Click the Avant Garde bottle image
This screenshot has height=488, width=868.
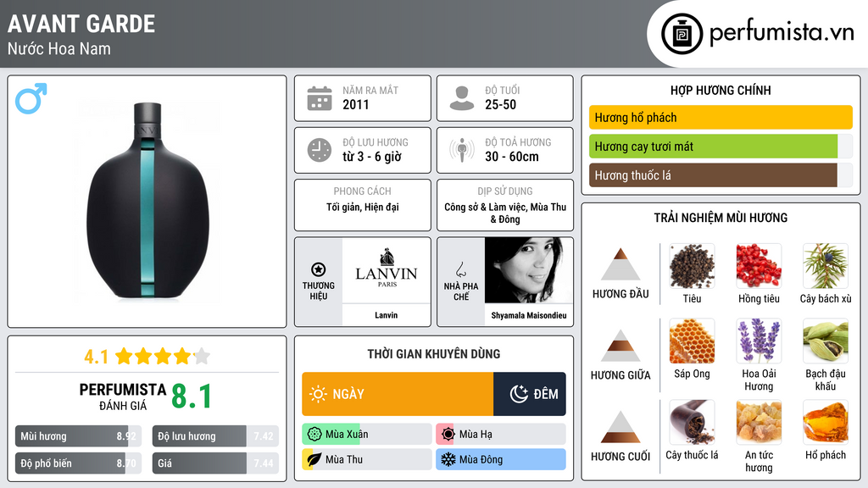(x=147, y=201)
